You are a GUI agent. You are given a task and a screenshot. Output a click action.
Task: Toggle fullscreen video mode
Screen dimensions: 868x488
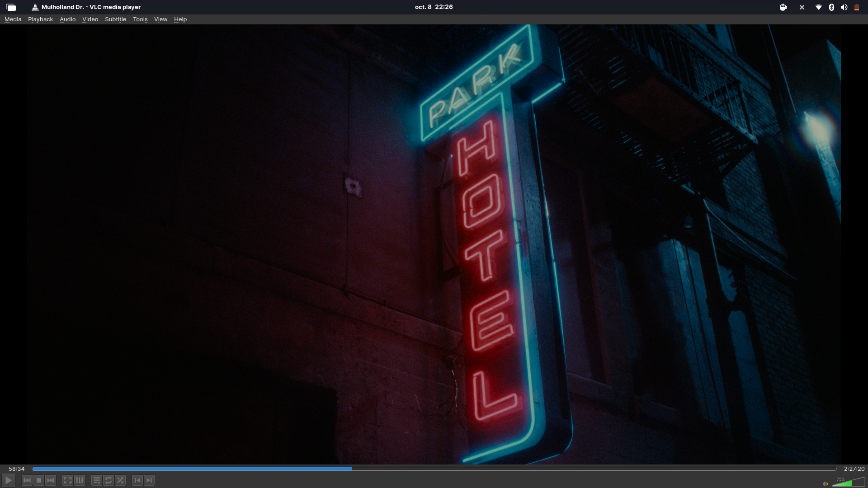click(x=68, y=480)
